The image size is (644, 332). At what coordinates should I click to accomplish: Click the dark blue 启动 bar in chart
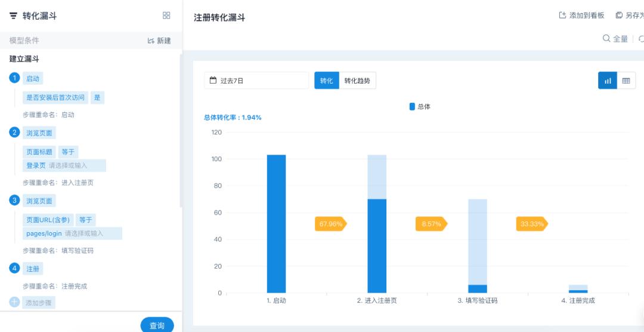[276, 224]
